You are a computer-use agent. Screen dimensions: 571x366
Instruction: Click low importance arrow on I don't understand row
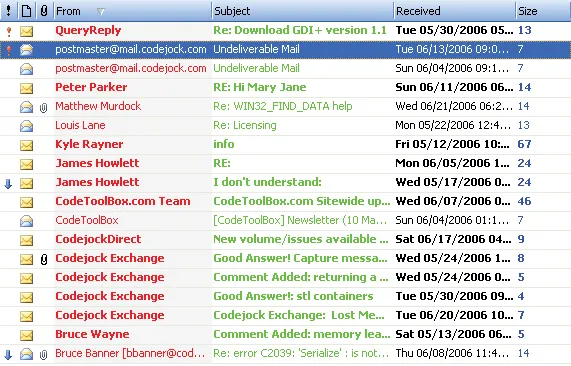coord(8,184)
